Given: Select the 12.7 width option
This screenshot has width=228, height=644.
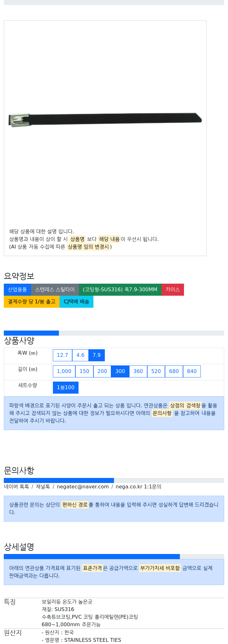Looking at the screenshot, I should click(x=62, y=355).
